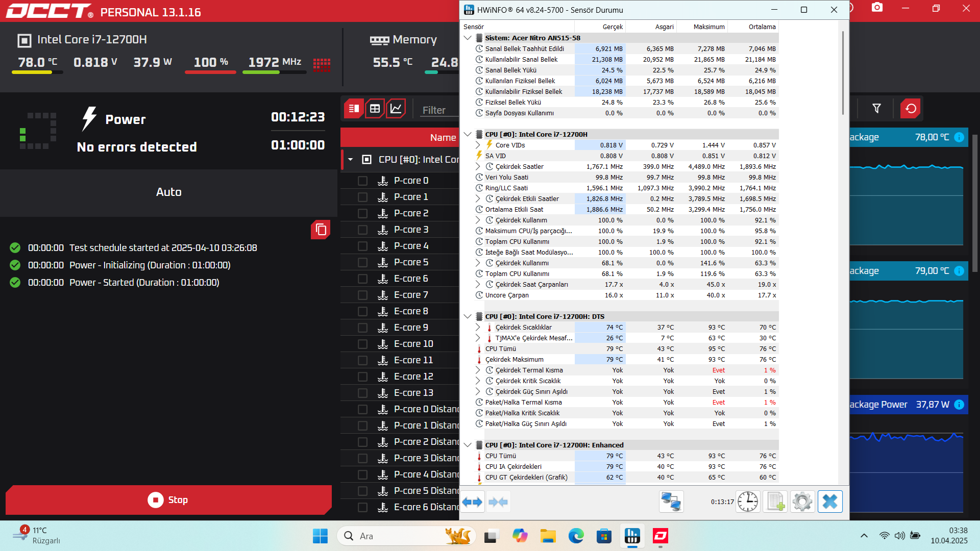The height and width of the screenshot is (551, 980).
Task: Check the P-core 0 checkbox
Action: tap(362, 181)
